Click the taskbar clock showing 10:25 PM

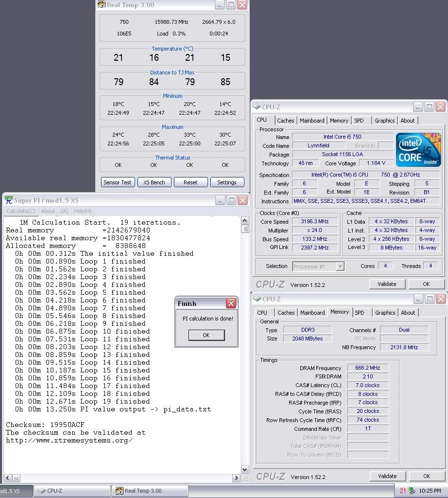tap(430, 491)
